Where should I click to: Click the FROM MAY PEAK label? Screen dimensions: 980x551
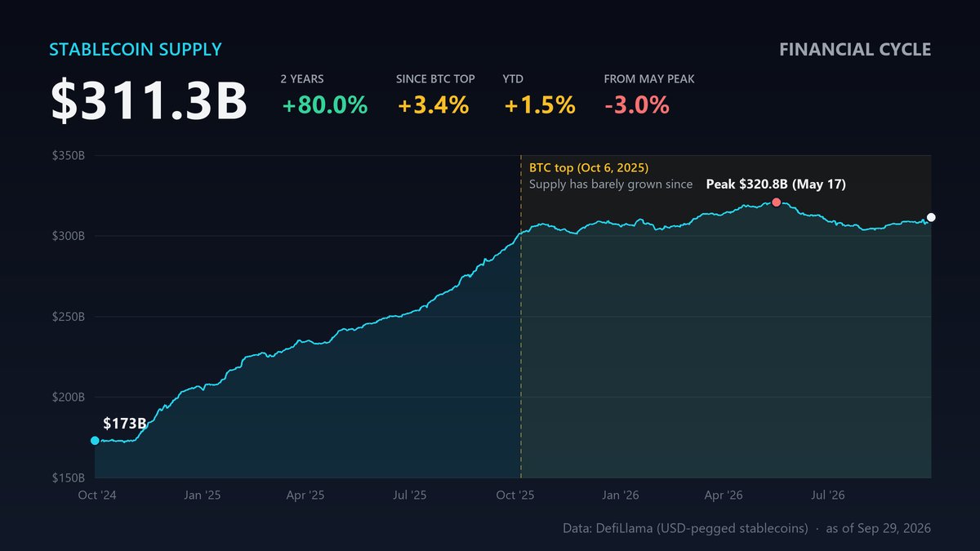[649, 79]
